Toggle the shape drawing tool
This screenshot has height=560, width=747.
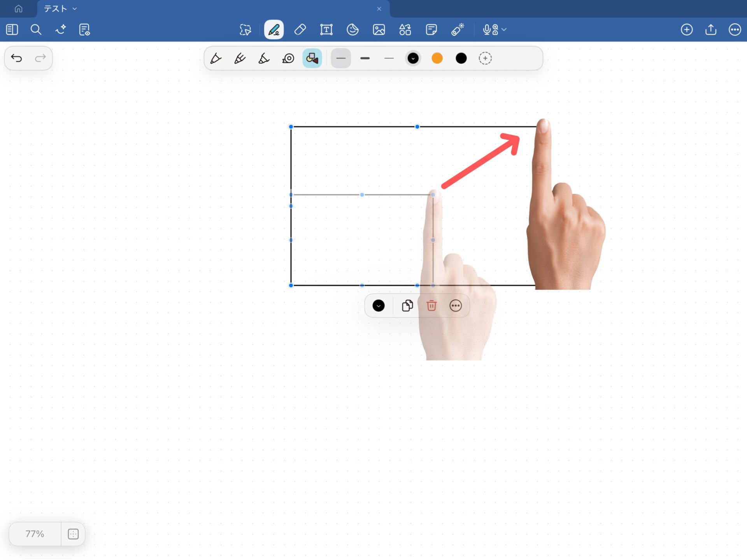[312, 58]
